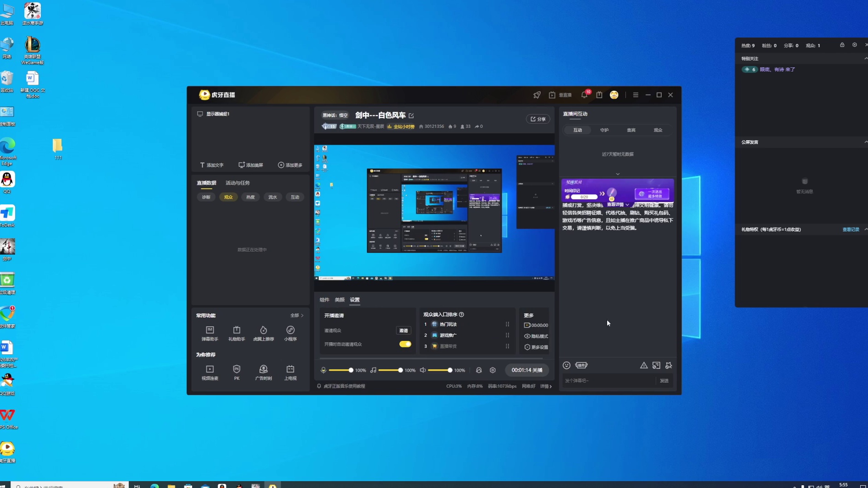The height and width of the screenshot is (488, 868).
Task: Collapse 礼物特权 section in side panel
Action: [865, 230]
